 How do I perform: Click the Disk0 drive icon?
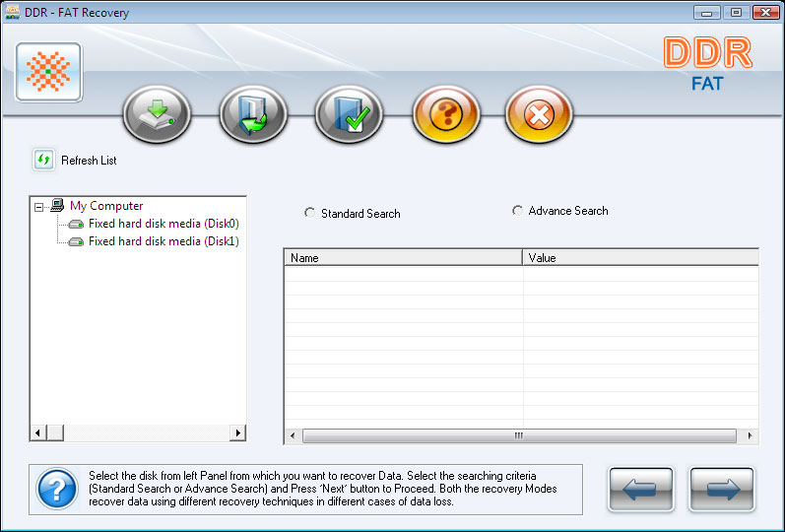pos(76,224)
